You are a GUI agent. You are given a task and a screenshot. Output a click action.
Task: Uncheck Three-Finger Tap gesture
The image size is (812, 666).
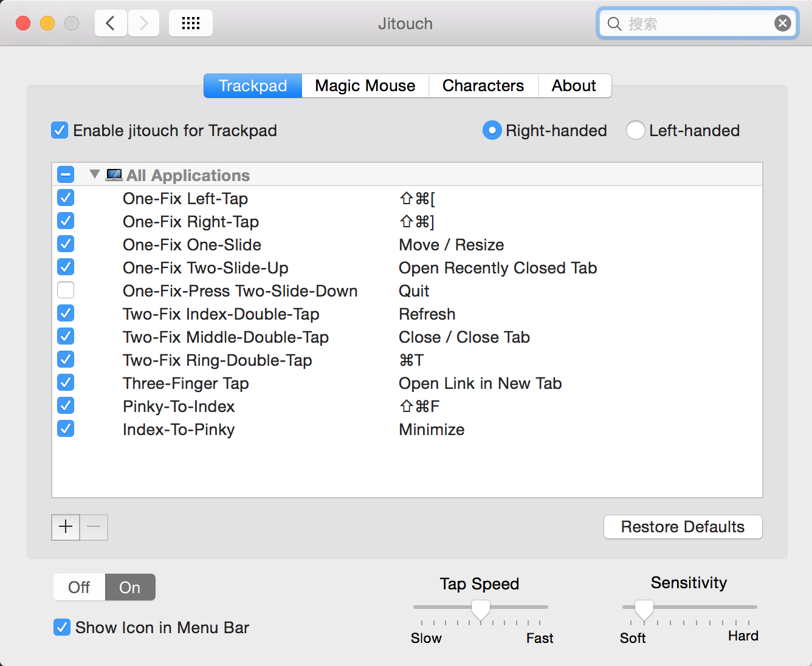click(x=66, y=383)
